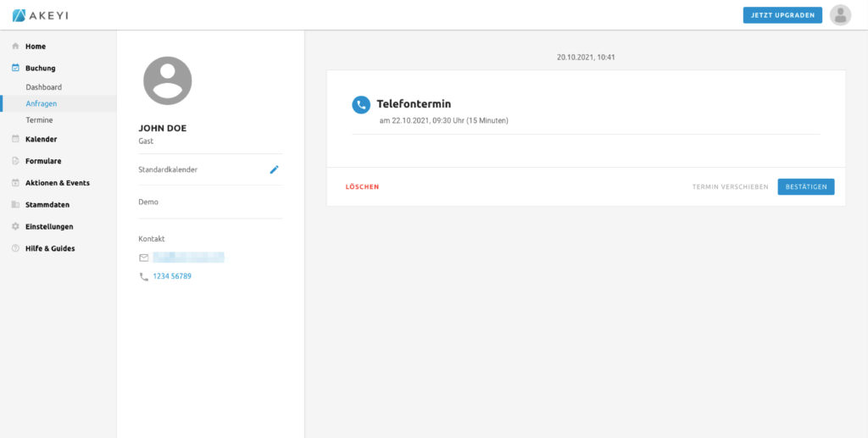Viewport: 868px width, 438px height.
Task: Delete the request via Löschen
Action: coord(362,187)
